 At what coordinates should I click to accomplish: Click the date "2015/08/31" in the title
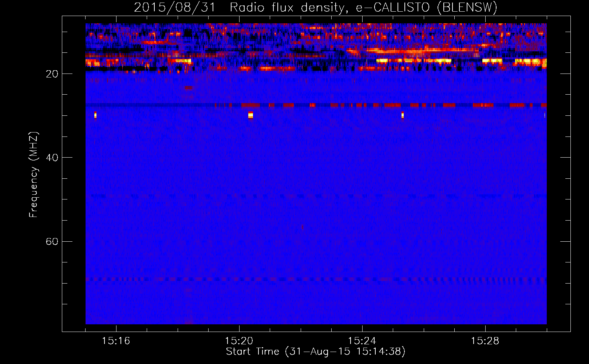click(x=175, y=7)
